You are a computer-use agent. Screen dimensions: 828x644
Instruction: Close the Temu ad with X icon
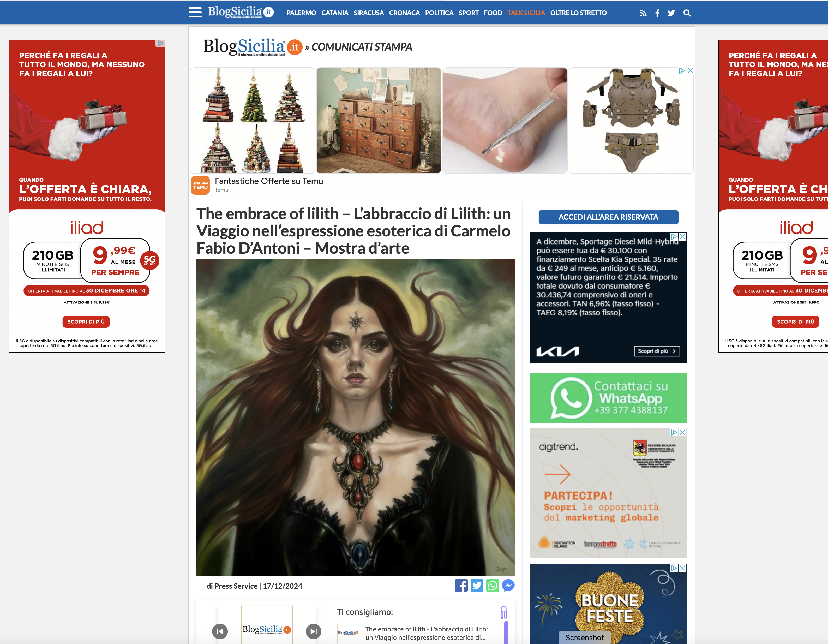tap(690, 71)
